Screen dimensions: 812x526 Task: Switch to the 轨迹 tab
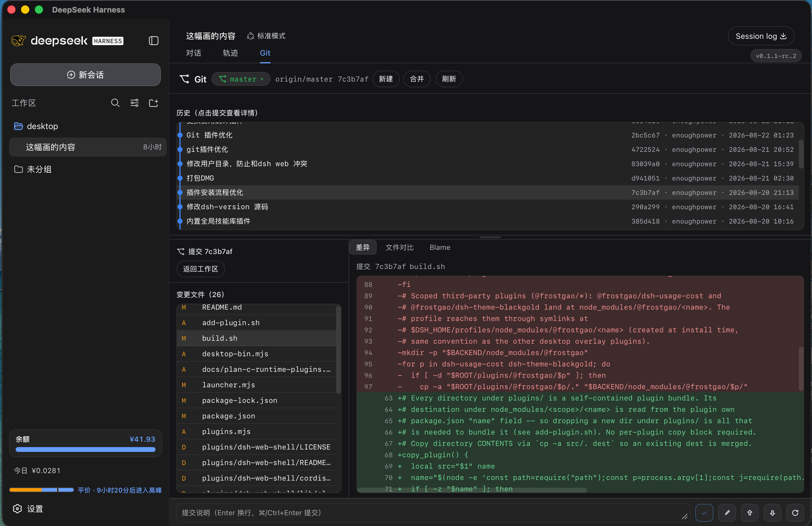coord(230,53)
